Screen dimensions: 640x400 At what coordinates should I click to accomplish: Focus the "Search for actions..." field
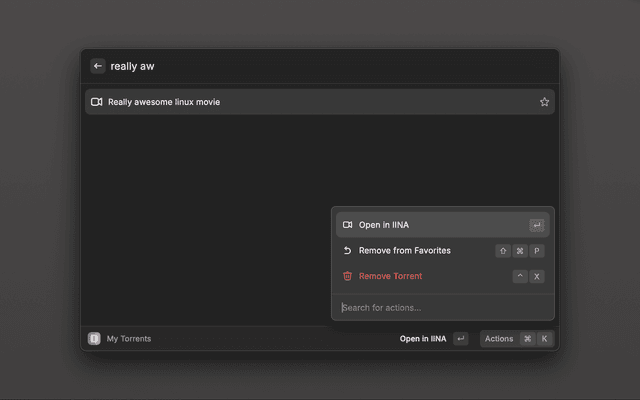pyautogui.click(x=440, y=307)
